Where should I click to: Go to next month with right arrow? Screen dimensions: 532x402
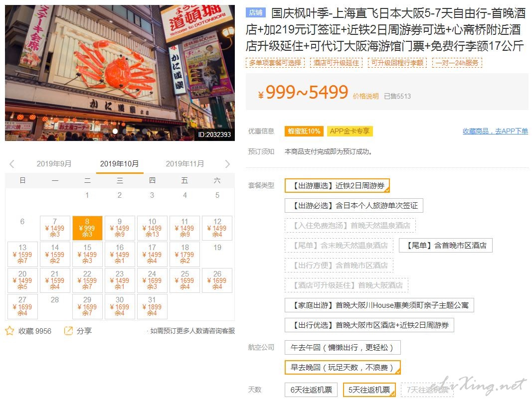tap(227, 164)
